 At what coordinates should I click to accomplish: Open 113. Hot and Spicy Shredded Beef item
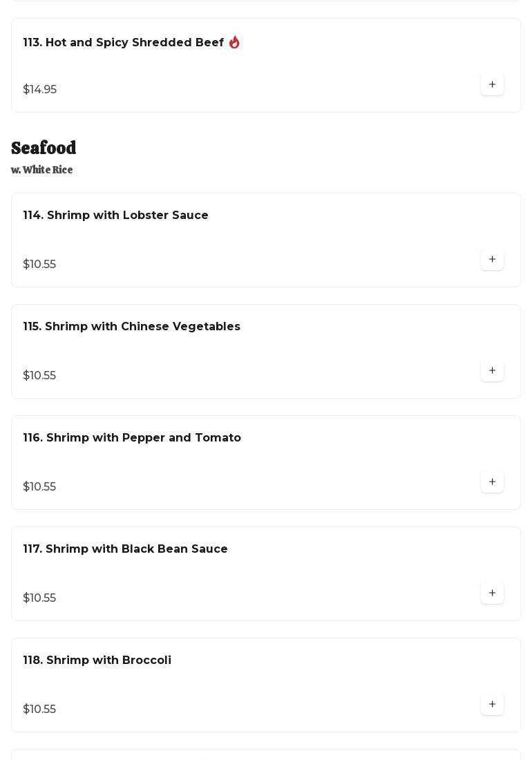tap(123, 43)
